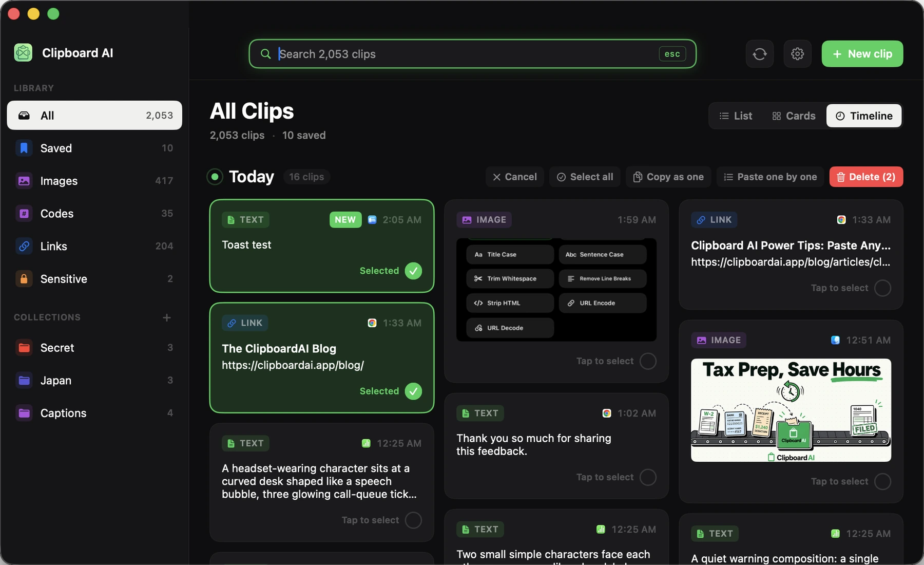This screenshot has width=924, height=565.
Task: Click Thank you so much feedback text
Action: pos(534,445)
